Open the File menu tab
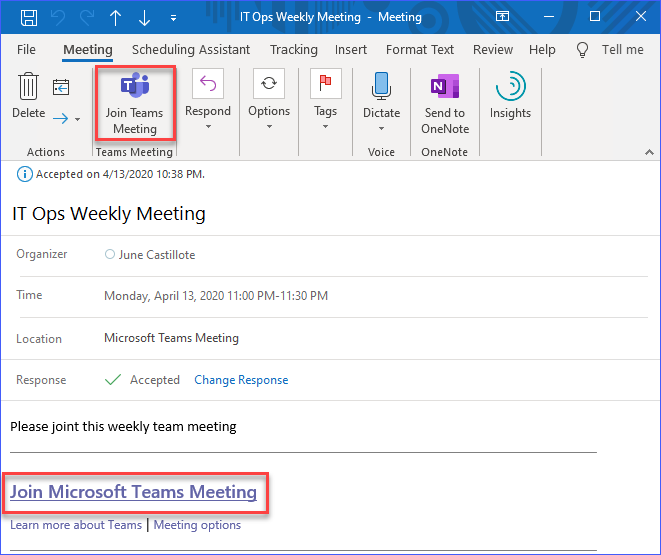Viewport: 661px width, 555px height. click(26, 50)
